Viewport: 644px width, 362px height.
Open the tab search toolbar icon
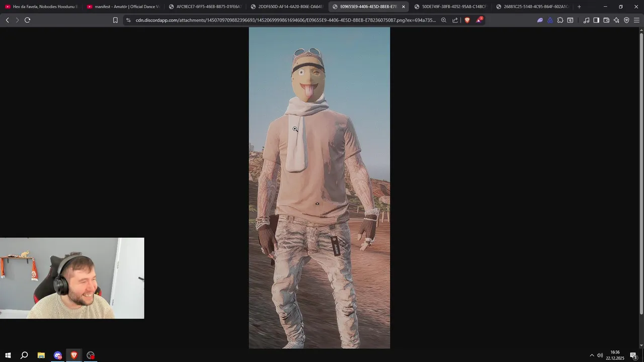(570, 20)
